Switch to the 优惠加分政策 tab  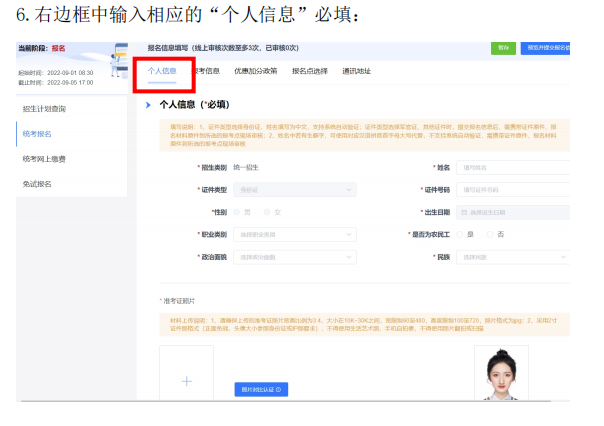point(255,71)
